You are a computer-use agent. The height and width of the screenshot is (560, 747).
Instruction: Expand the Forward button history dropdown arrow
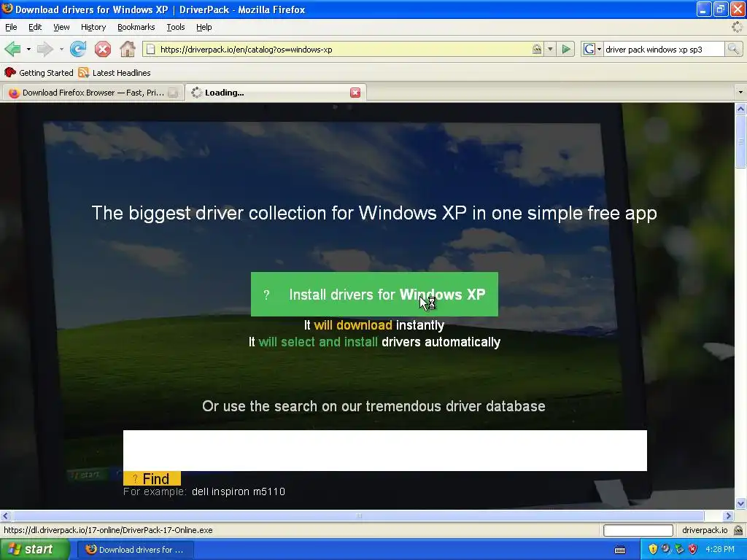pos(61,49)
